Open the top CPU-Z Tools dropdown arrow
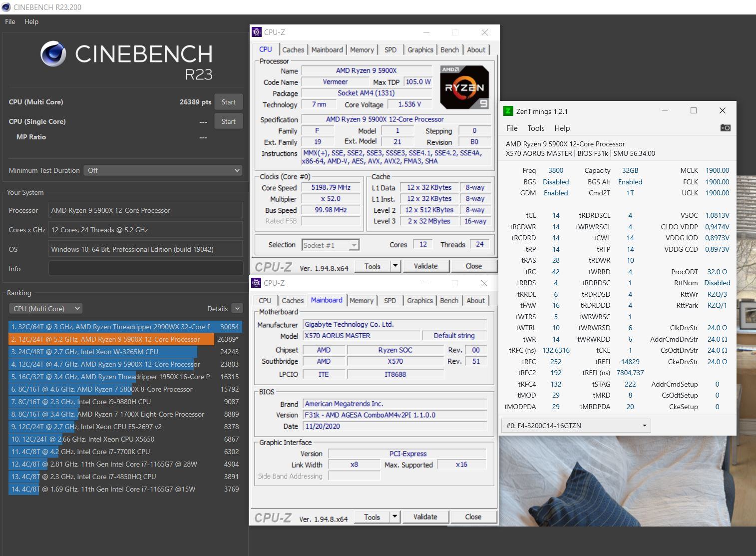756x556 pixels. (x=395, y=266)
